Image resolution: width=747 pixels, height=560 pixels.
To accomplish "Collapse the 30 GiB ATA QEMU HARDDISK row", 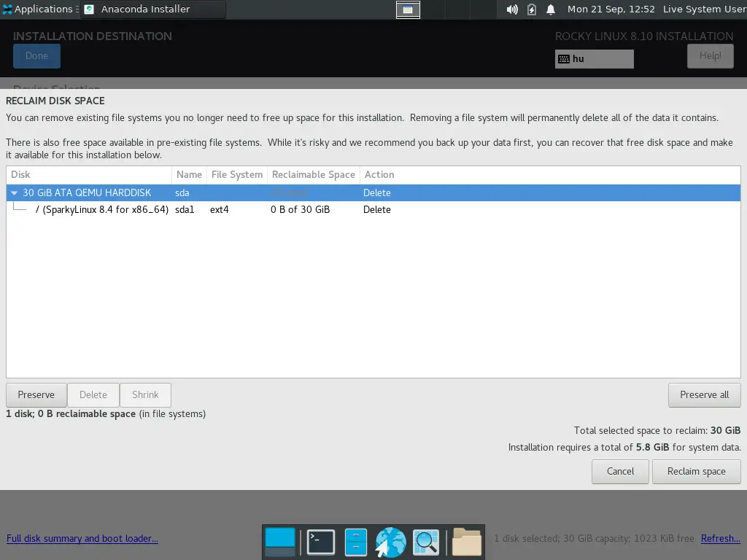I will click(x=15, y=192).
